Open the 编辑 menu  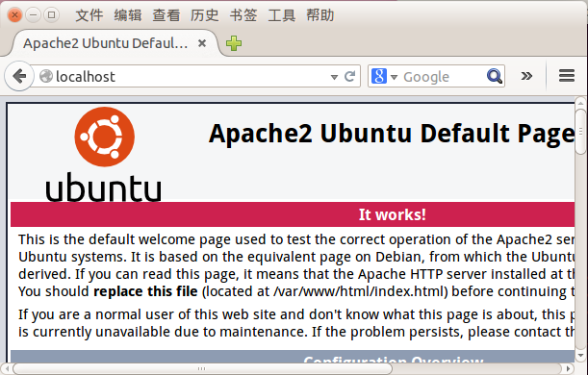click(128, 15)
